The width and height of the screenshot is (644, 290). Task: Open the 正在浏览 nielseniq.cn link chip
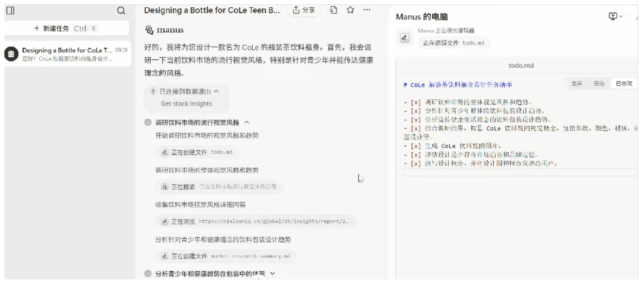click(255, 221)
